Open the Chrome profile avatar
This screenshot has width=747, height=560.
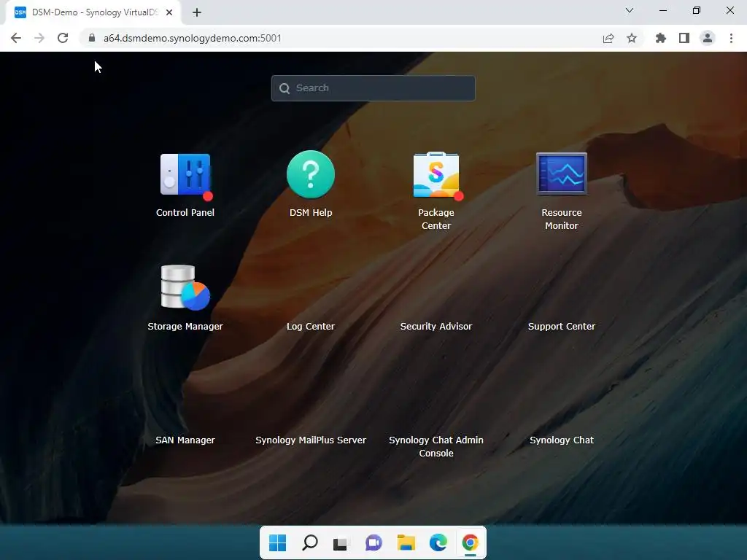(708, 38)
